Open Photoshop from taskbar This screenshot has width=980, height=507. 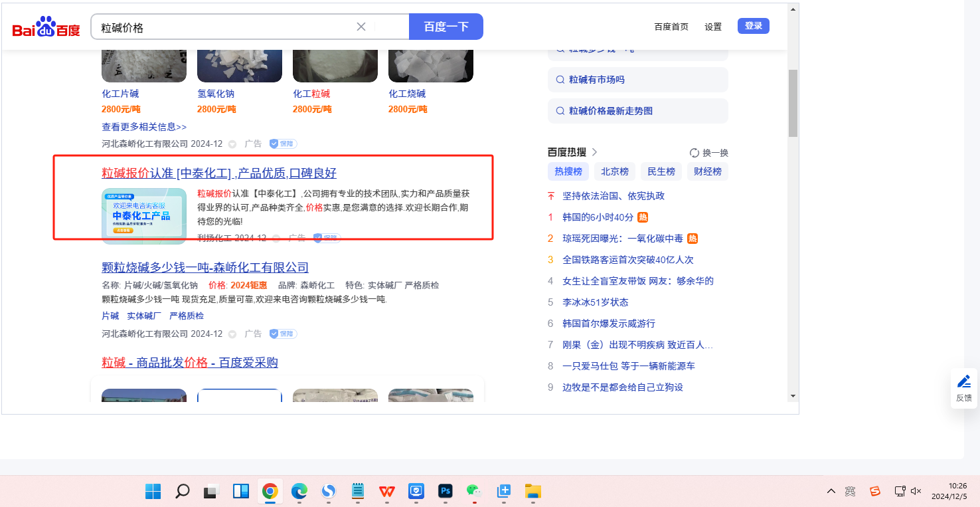click(x=445, y=491)
